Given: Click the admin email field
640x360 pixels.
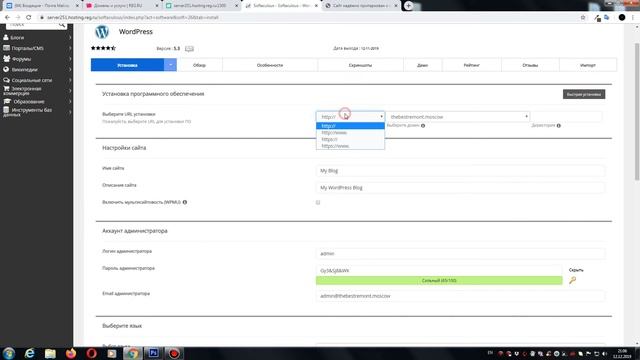Looking at the screenshot, I should 460,296.
